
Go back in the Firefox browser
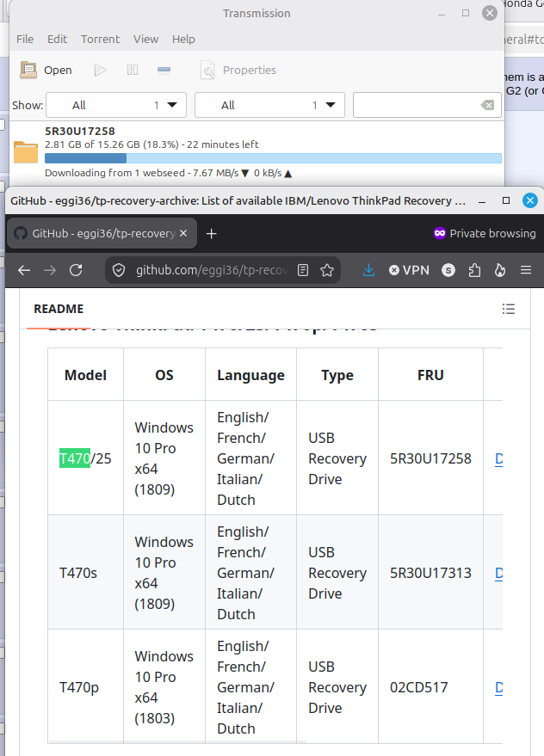24,270
